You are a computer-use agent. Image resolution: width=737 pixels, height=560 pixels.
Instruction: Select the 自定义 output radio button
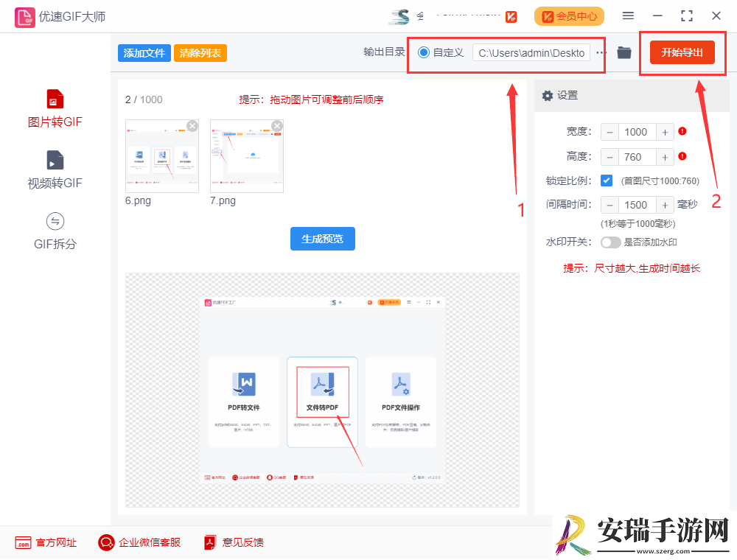[x=424, y=52]
